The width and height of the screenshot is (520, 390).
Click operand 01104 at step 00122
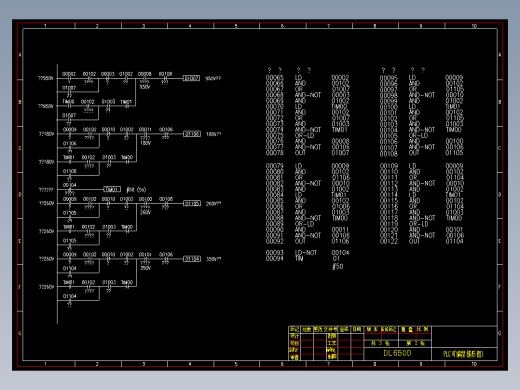click(x=454, y=241)
